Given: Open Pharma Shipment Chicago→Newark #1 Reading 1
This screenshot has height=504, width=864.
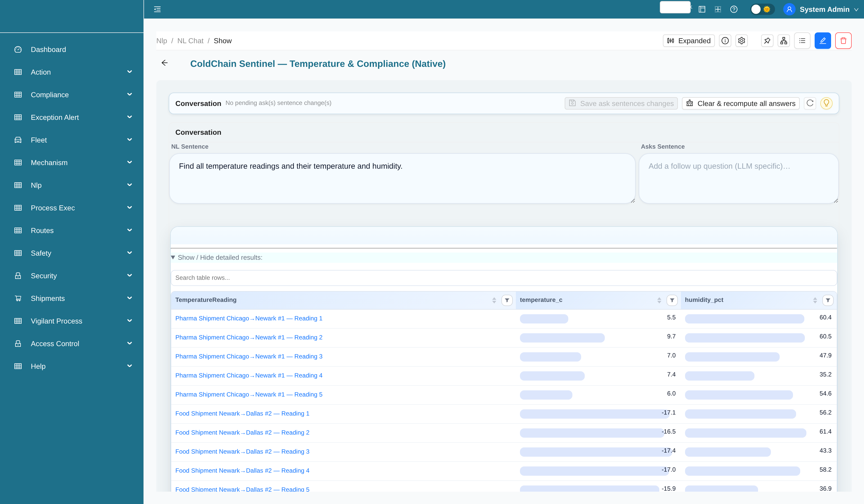Looking at the screenshot, I should point(249,319).
